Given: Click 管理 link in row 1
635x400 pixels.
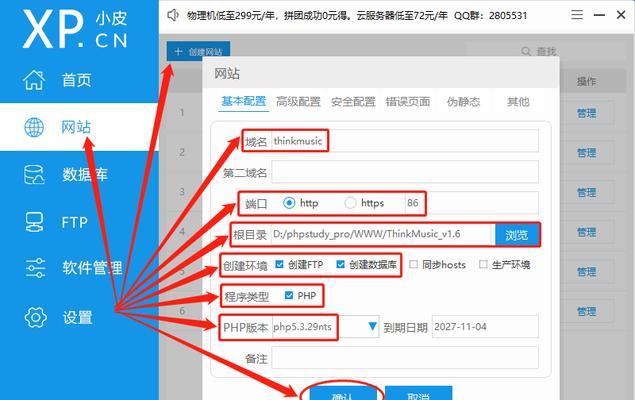Looking at the screenshot, I should tap(586, 113).
